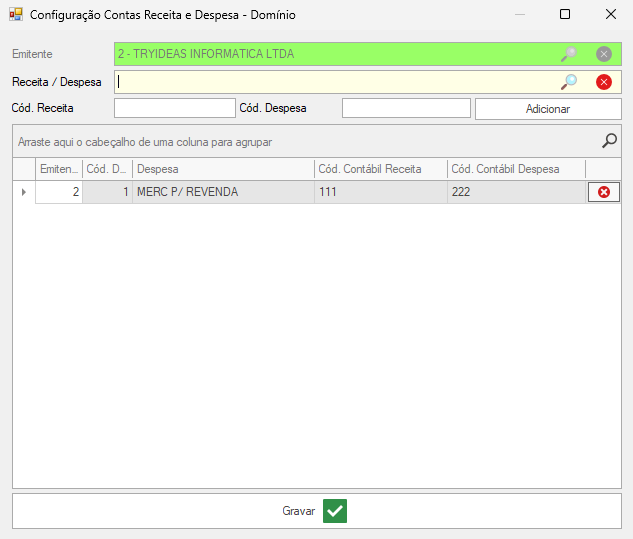This screenshot has height=539, width=633.
Task: Delete the MERC P/ REVENDA row
Action: click(604, 192)
